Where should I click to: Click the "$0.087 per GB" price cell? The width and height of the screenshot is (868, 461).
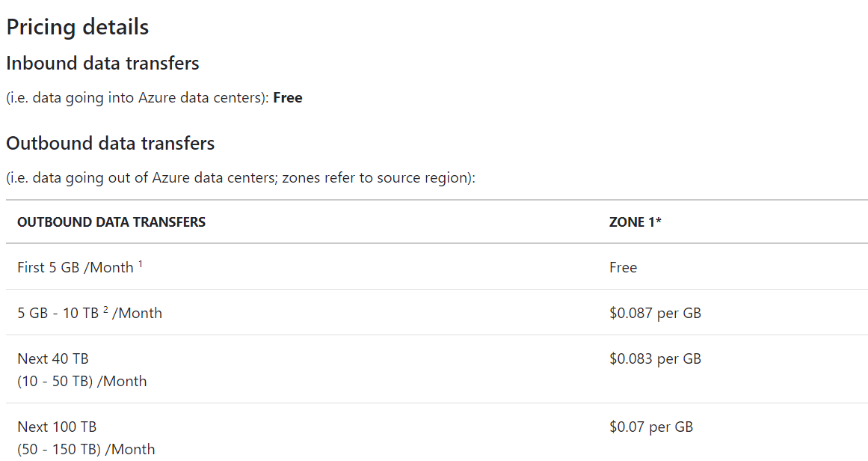[655, 314]
